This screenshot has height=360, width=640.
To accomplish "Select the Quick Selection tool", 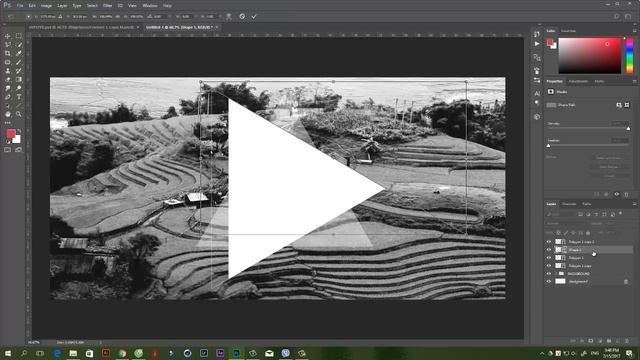I will click(x=19, y=44).
